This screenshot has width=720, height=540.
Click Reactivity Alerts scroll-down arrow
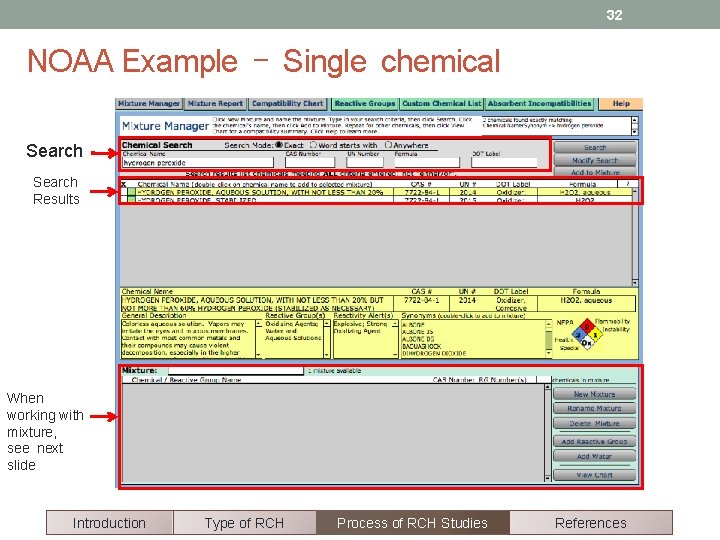pyautogui.click(x=395, y=354)
